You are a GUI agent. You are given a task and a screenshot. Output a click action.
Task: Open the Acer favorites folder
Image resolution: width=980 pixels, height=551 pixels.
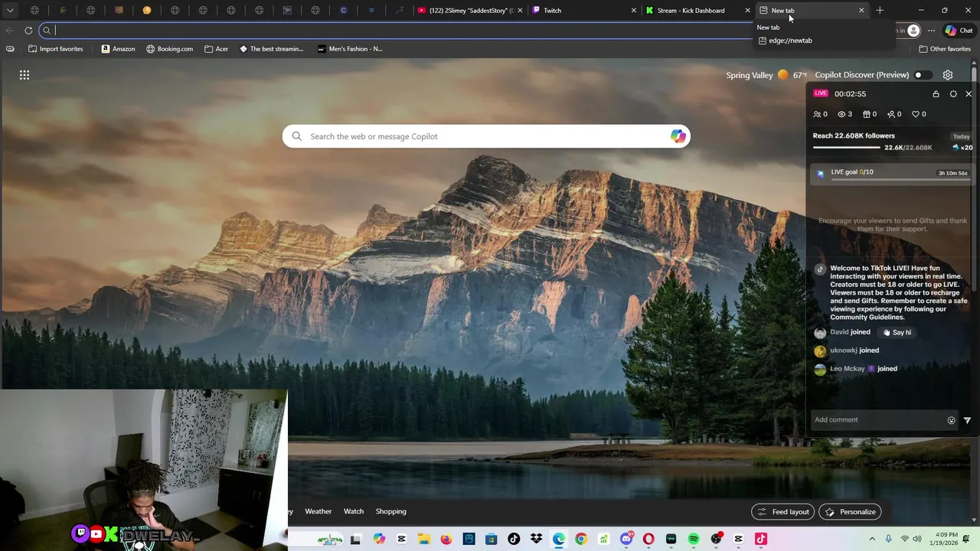216,49
